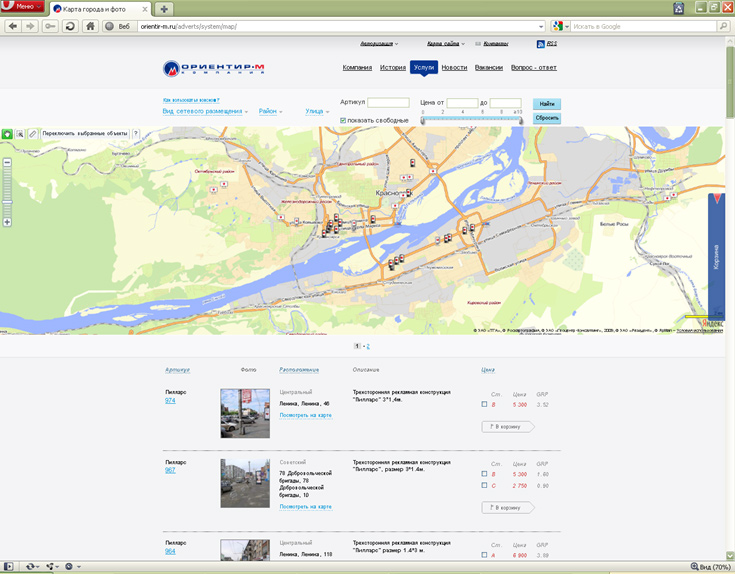
Task: Open the 'Район' filter dropdown
Action: click(x=270, y=111)
